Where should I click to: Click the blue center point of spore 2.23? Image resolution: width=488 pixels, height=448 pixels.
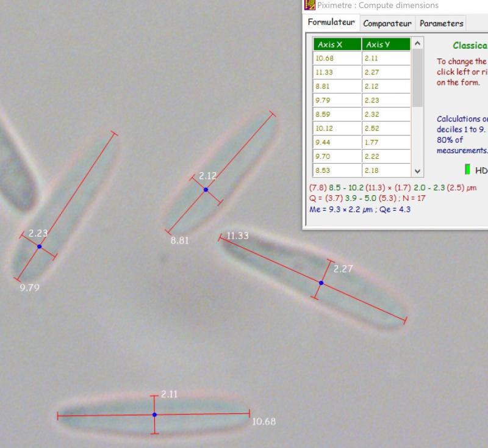point(39,247)
